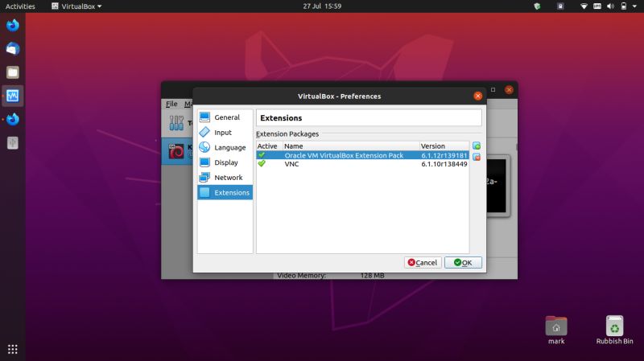The height and width of the screenshot is (361, 644).
Task: Remove the selected extension package
Action: (477, 157)
